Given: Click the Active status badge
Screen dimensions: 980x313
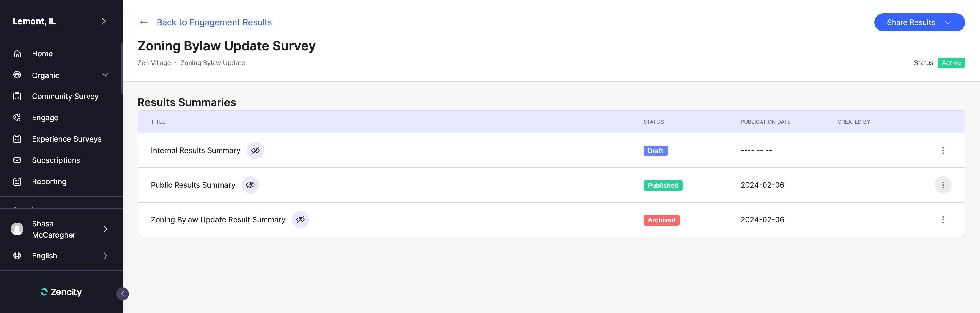Looking at the screenshot, I should pos(951,63).
